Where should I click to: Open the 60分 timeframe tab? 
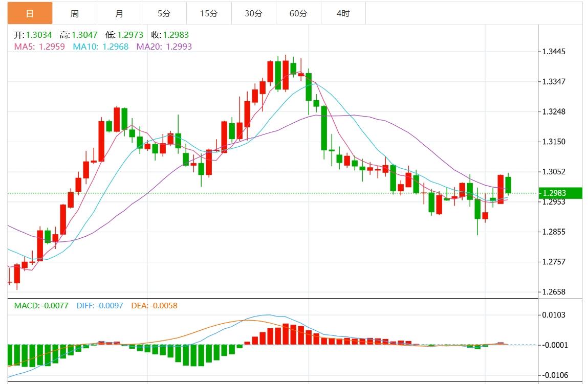(298, 13)
